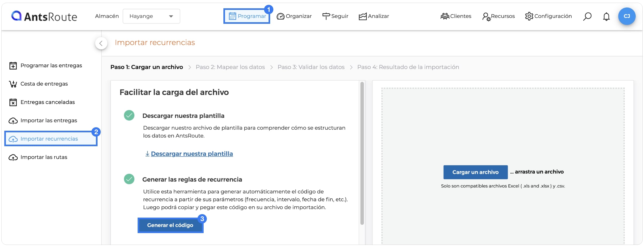Click the instructions panel scrollbar
This screenshot has width=644, height=247.
tap(362, 153)
